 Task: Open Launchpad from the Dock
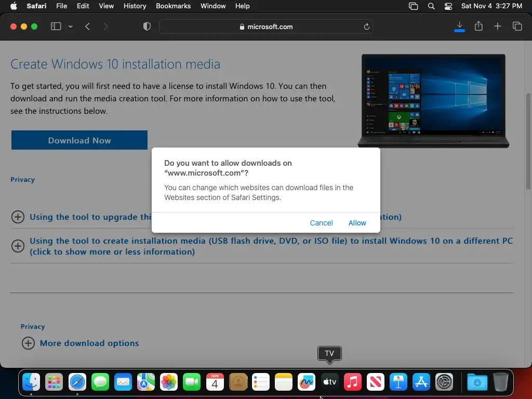point(54,382)
